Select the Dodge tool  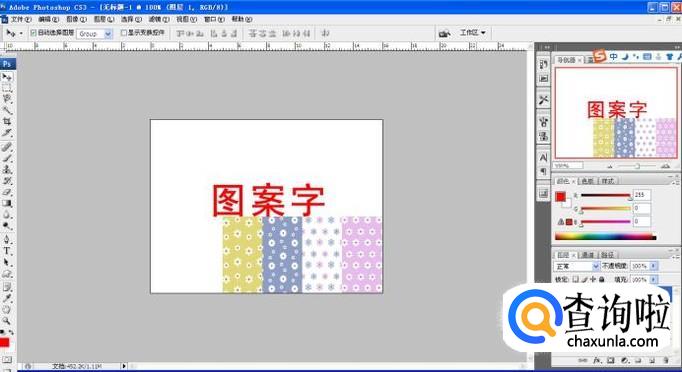click(7, 225)
